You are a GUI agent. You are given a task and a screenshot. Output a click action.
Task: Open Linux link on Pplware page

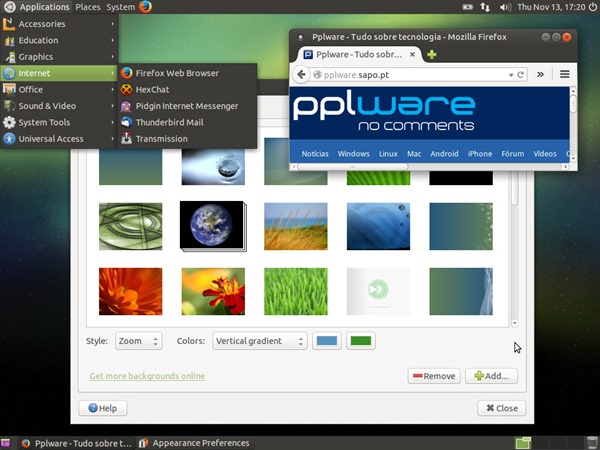[388, 154]
